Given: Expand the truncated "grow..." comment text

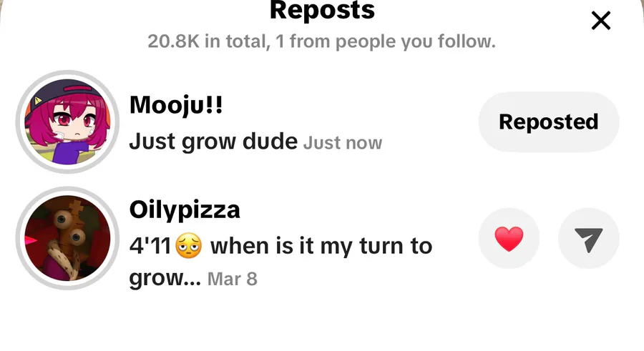Looking at the screenshot, I should pyautogui.click(x=165, y=278).
